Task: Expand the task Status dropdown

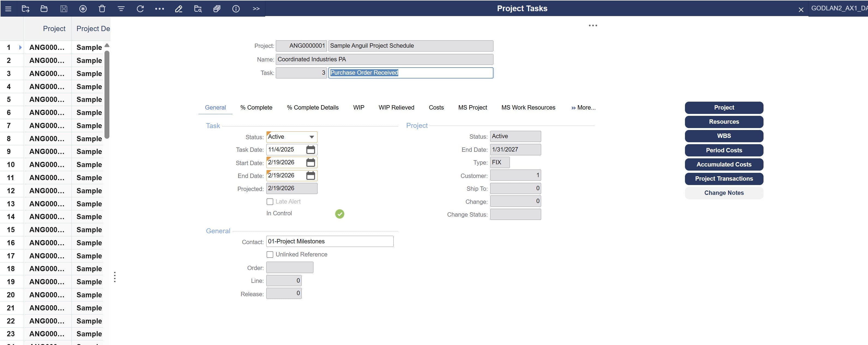Action: click(x=312, y=137)
